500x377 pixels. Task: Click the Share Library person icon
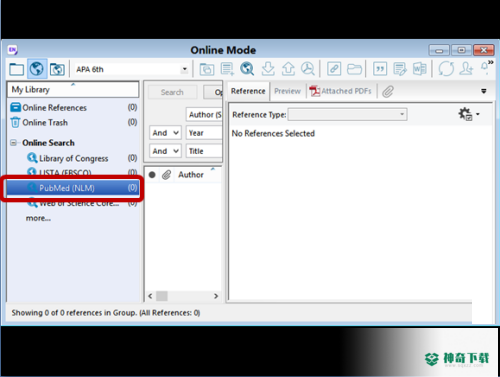(x=466, y=69)
